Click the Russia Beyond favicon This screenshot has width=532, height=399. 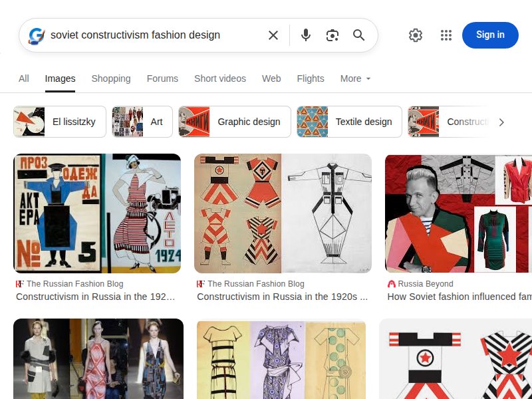[391, 283]
